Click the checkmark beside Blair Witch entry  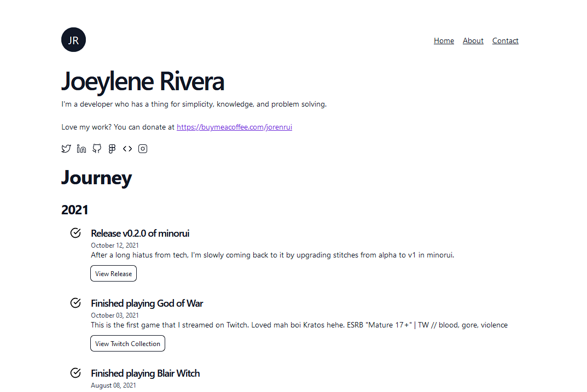tap(75, 372)
